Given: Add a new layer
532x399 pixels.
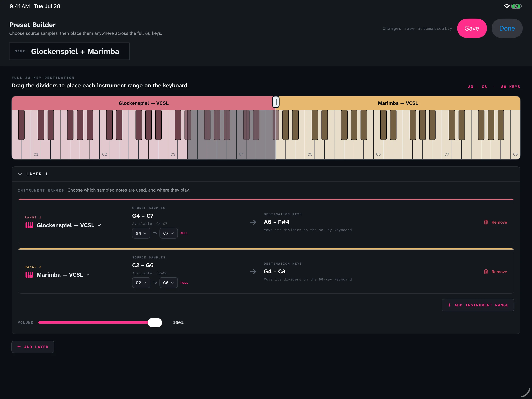Looking at the screenshot, I should pyautogui.click(x=33, y=347).
